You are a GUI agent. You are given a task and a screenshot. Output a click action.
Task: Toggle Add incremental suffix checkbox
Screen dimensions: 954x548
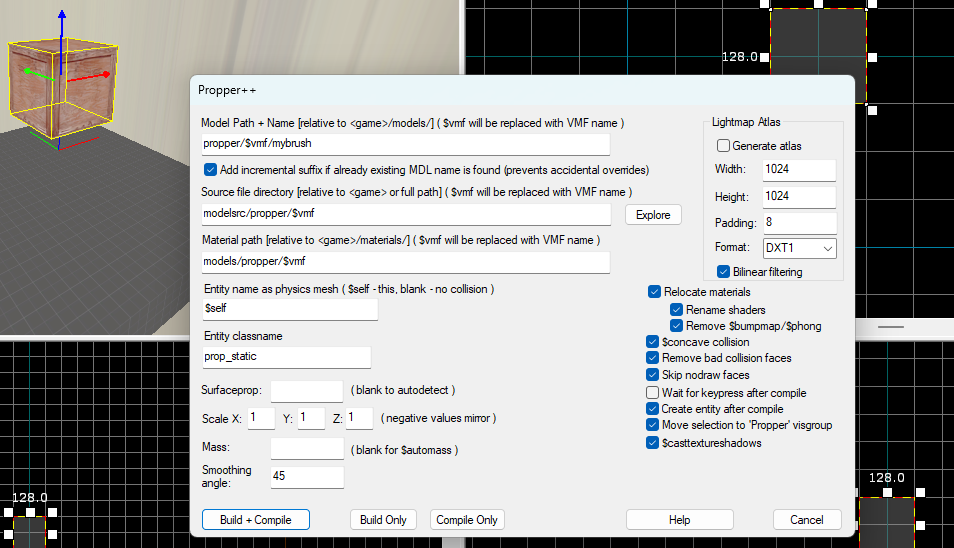point(210,170)
